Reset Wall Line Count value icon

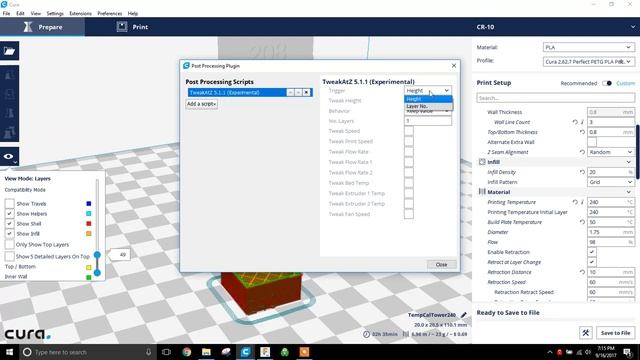coord(575,122)
